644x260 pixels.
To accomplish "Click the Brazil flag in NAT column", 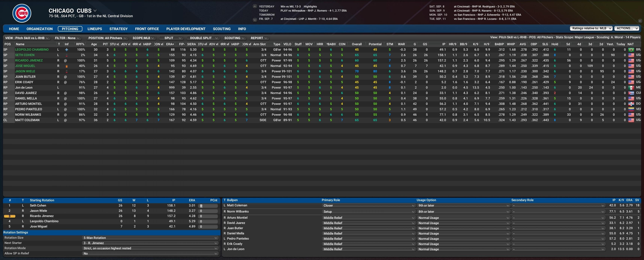I will 631,50.
